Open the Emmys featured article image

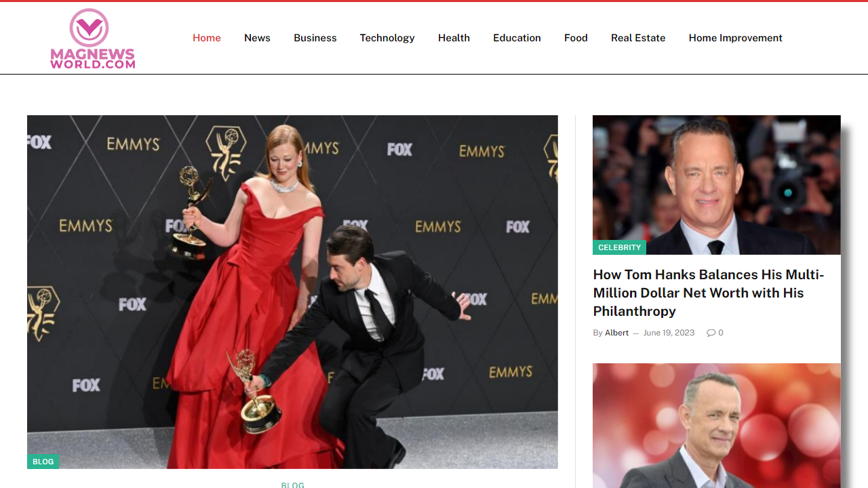(292, 291)
